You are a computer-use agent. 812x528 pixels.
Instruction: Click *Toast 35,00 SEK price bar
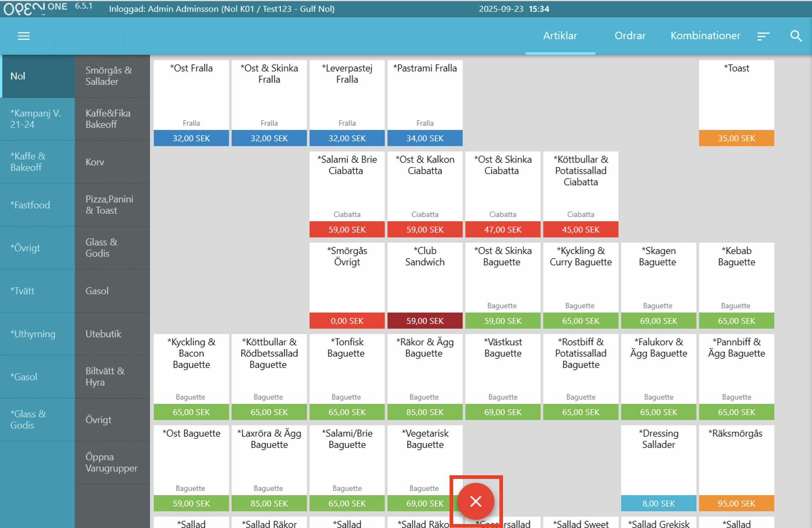736,138
